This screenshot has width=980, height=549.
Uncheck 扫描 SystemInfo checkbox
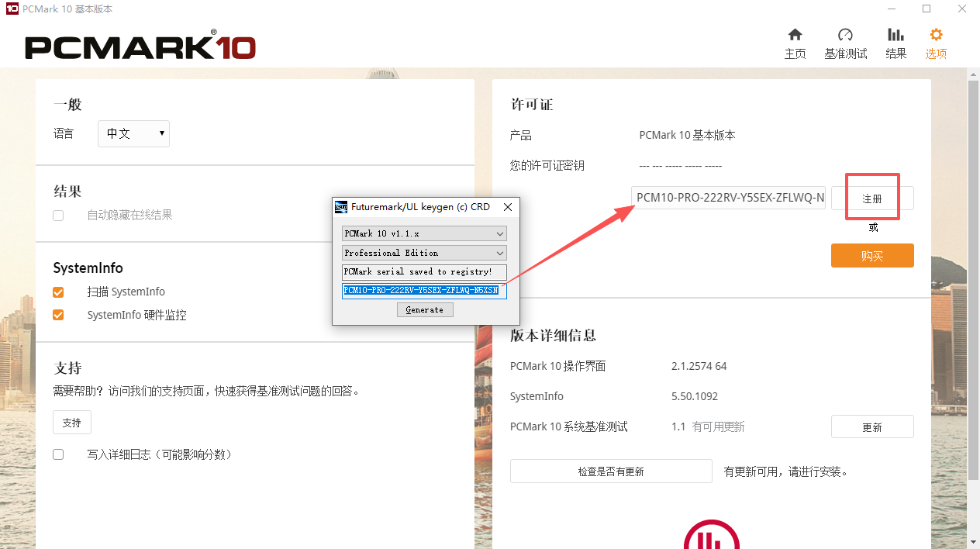point(58,292)
